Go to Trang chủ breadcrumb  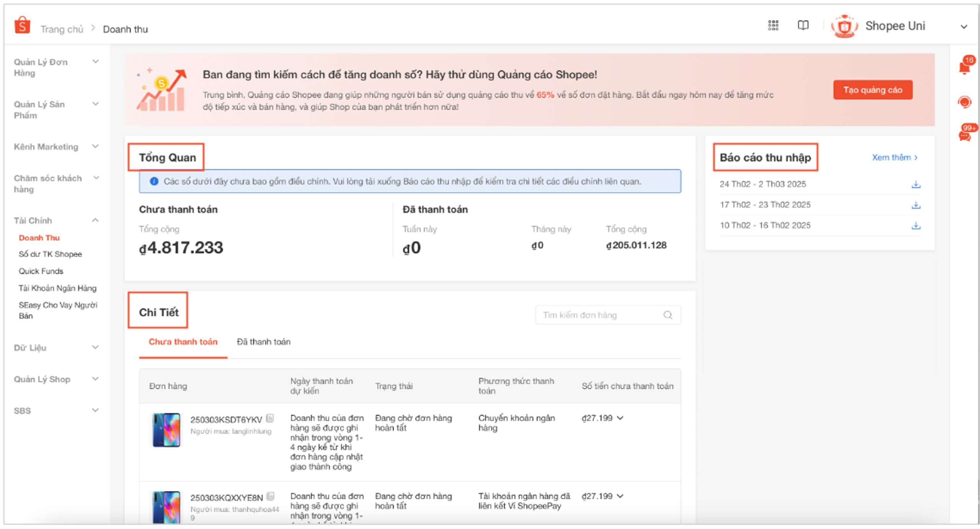tap(62, 29)
